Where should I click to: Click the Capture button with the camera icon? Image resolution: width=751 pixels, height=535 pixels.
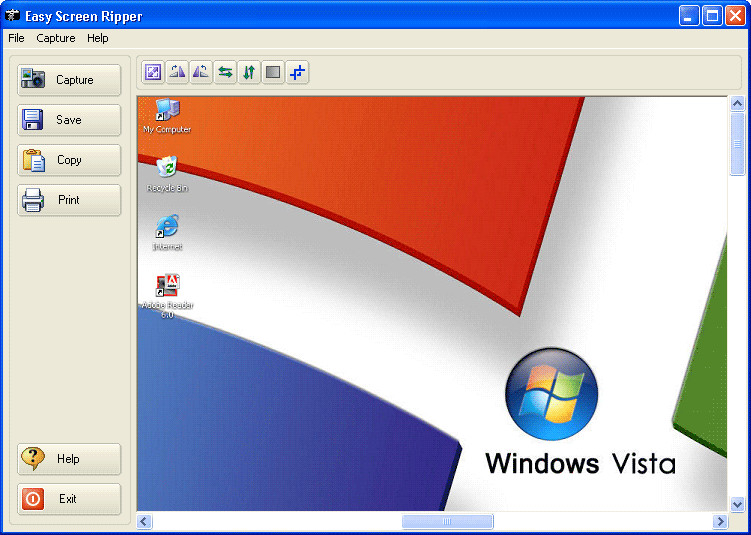(69, 80)
